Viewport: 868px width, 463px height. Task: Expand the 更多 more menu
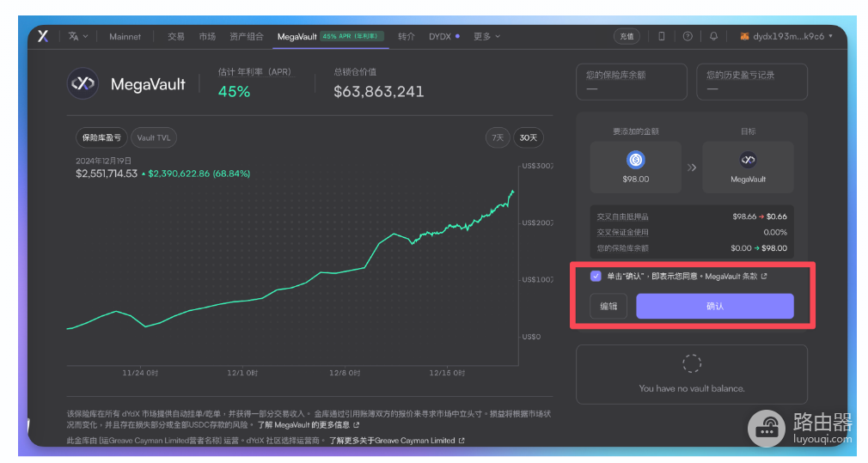click(x=486, y=37)
